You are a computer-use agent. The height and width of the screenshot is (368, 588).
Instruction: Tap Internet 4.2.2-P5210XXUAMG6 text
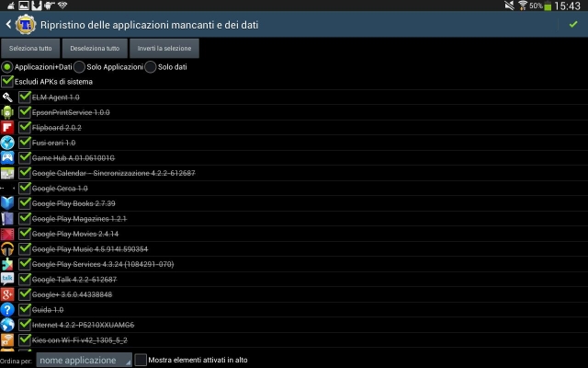point(84,325)
